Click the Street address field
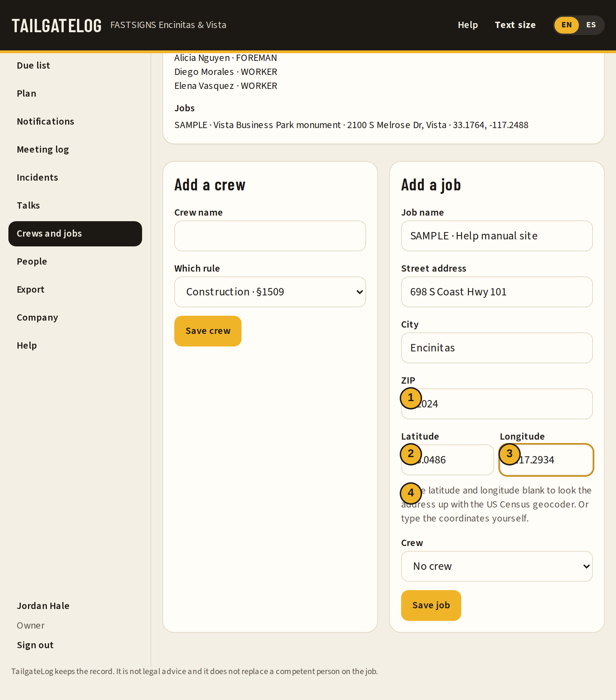This screenshot has height=700, width=616. [497, 292]
